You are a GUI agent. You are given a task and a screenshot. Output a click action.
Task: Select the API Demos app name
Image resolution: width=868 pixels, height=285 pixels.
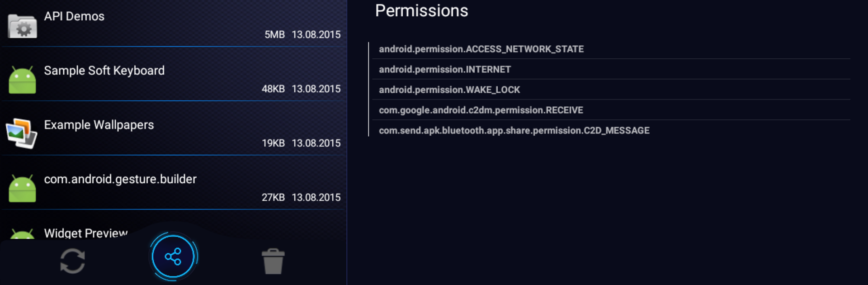pos(74,16)
